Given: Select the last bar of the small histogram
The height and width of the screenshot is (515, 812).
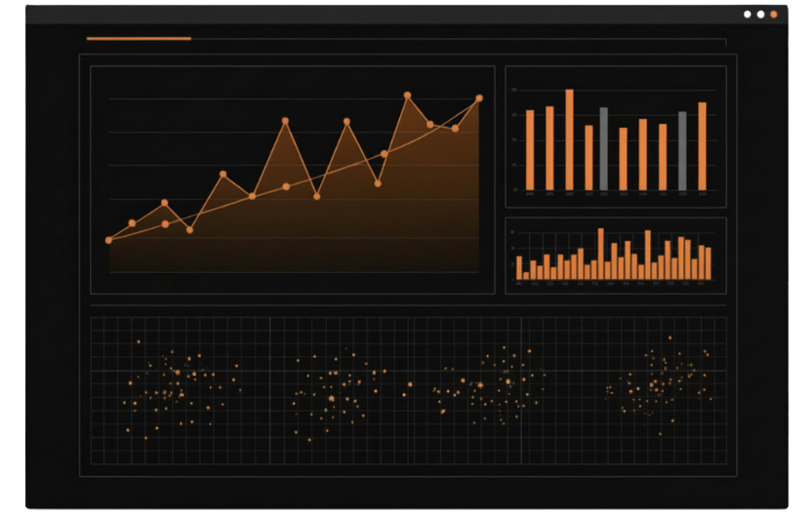Looking at the screenshot, I should (708, 263).
